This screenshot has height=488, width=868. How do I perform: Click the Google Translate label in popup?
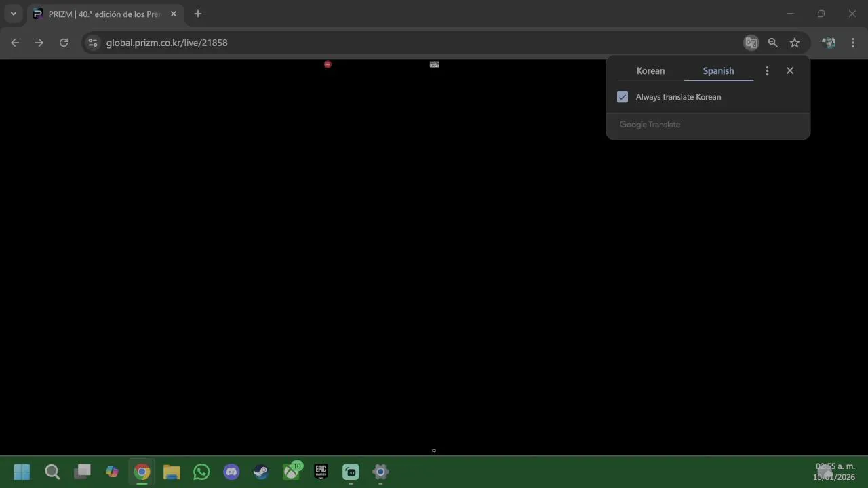tap(650, 125)
